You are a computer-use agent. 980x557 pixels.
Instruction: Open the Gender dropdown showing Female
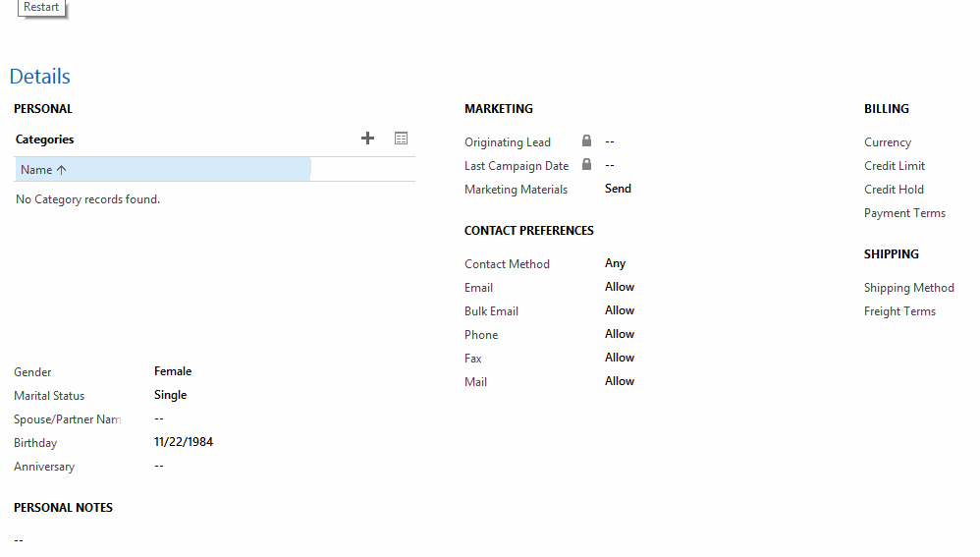(x=173, y=371)
